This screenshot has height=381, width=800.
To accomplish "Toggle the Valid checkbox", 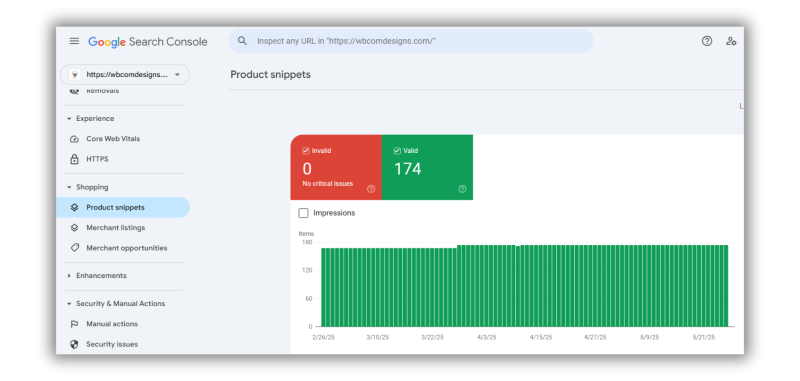I will click(397, 151).
